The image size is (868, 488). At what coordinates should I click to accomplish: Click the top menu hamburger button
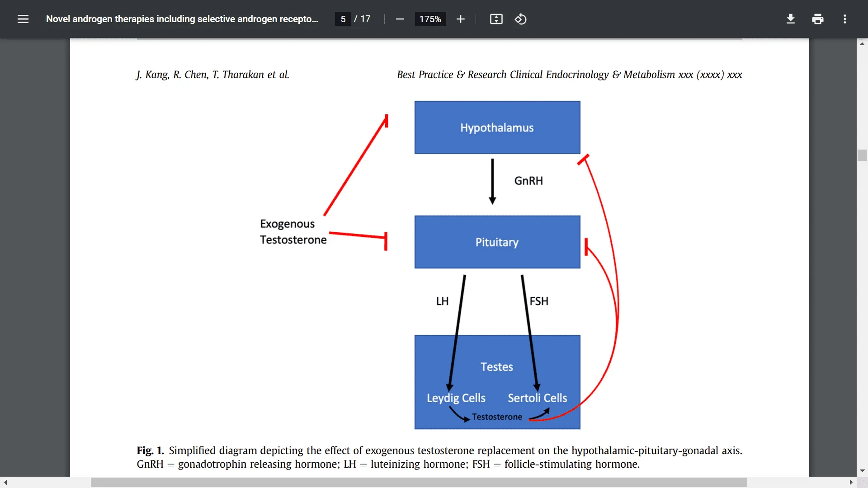pyautogui.click(x=23, y=19)
